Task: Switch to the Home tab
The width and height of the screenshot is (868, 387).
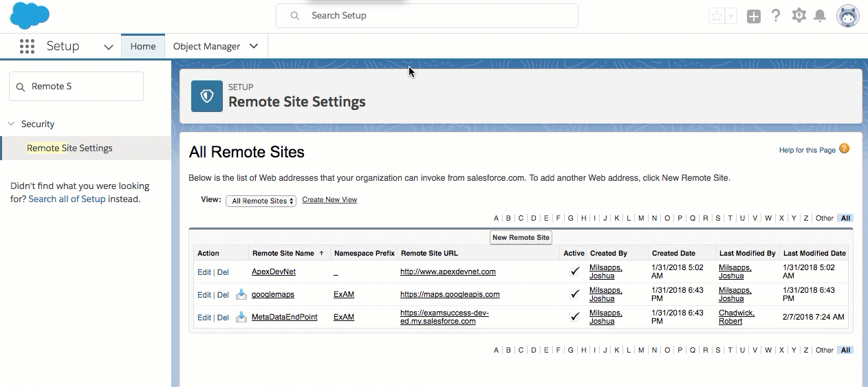Action: 143,47
